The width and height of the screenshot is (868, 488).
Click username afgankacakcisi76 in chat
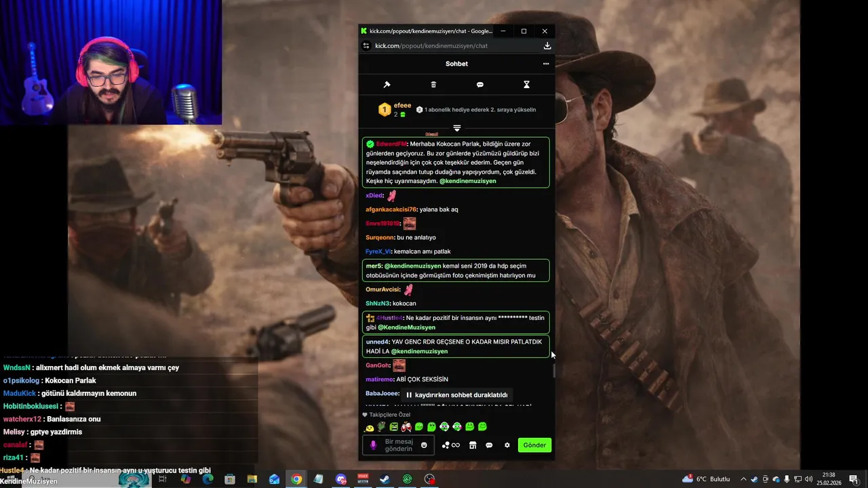[x=391, y=209]
